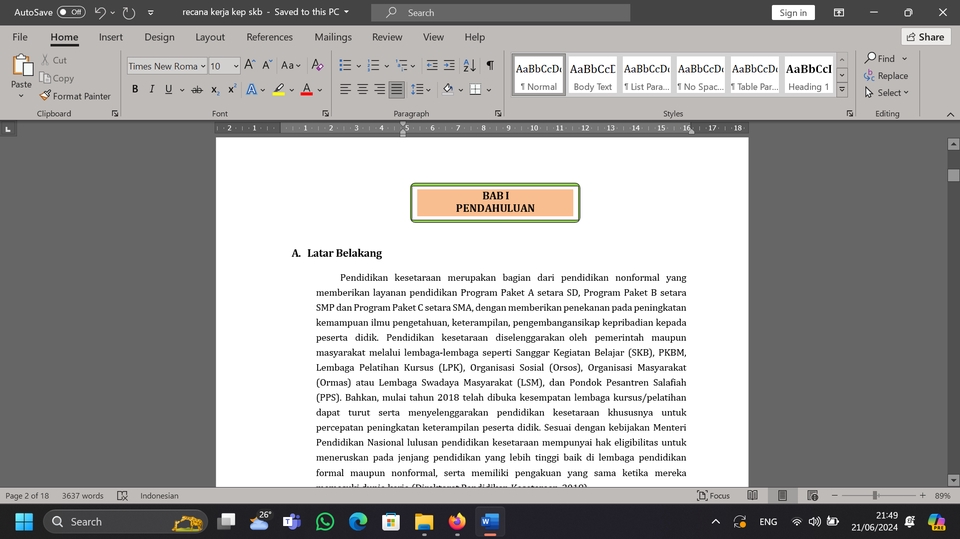This screenshot has height=539, width=960.
Task: Open the File menu
Action: click(20, 37)
